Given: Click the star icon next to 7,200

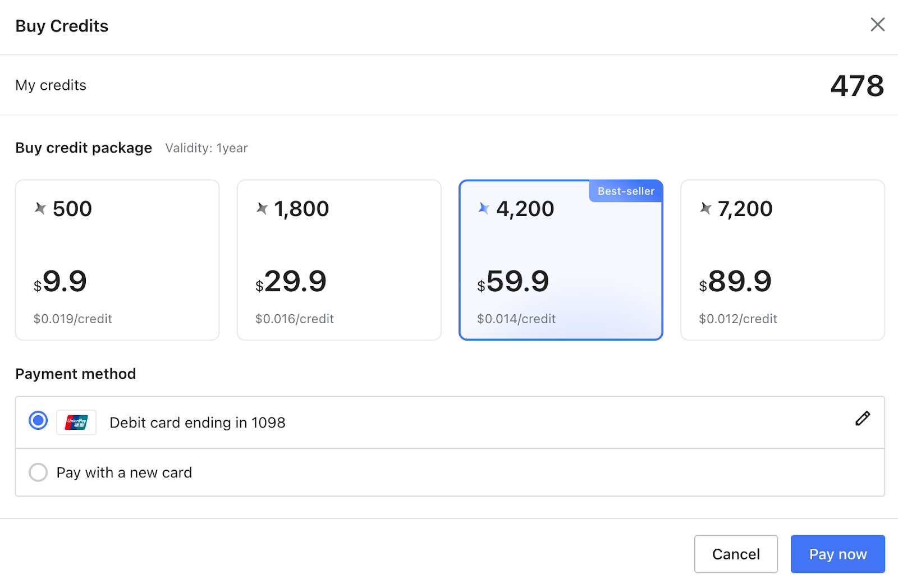Looking at the screenshot, I should click(x=705, y=209).
